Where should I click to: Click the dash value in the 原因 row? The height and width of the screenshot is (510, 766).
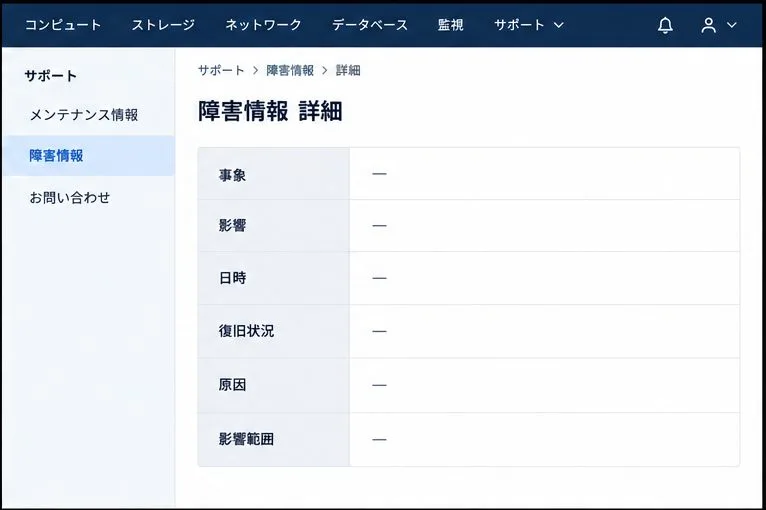tap(379, 385)
